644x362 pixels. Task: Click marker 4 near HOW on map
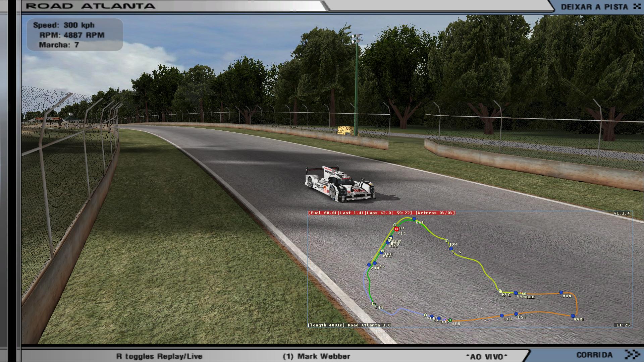coord(447,241)
